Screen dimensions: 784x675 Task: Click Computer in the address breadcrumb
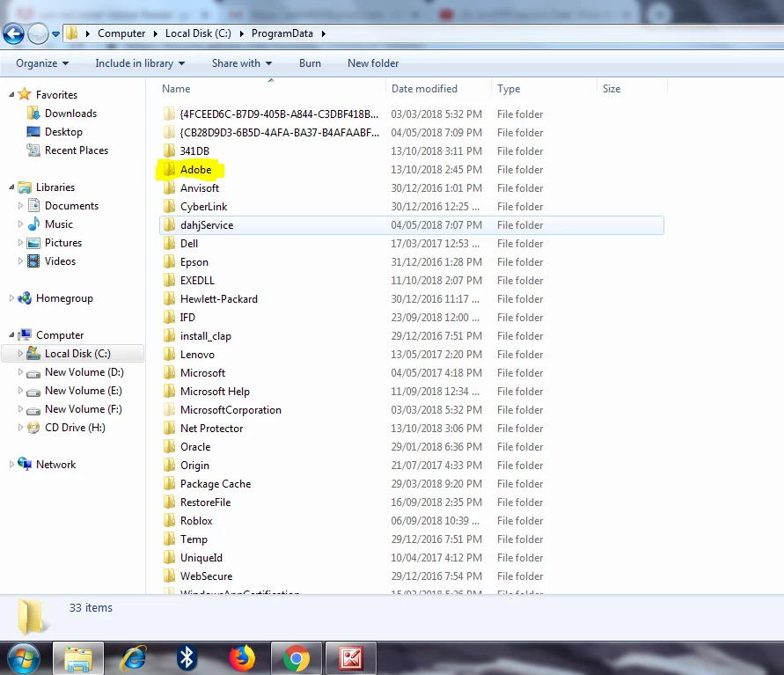(121, 33)
